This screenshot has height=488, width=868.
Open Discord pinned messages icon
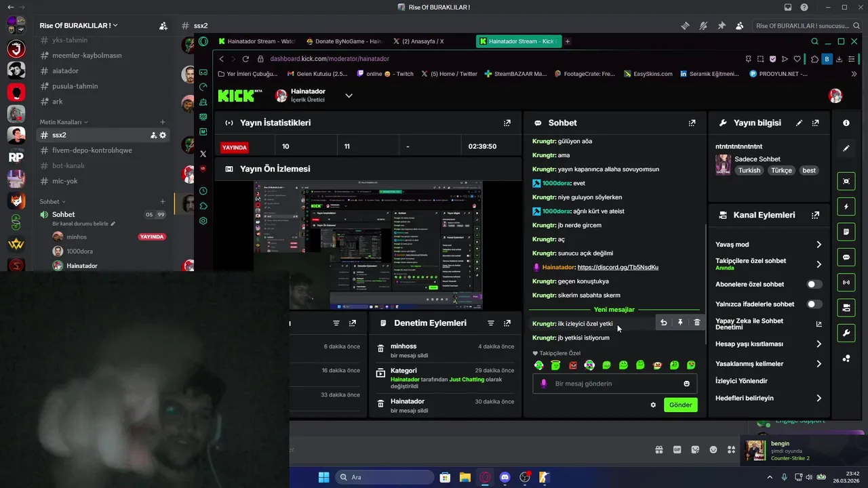(722, 26)
